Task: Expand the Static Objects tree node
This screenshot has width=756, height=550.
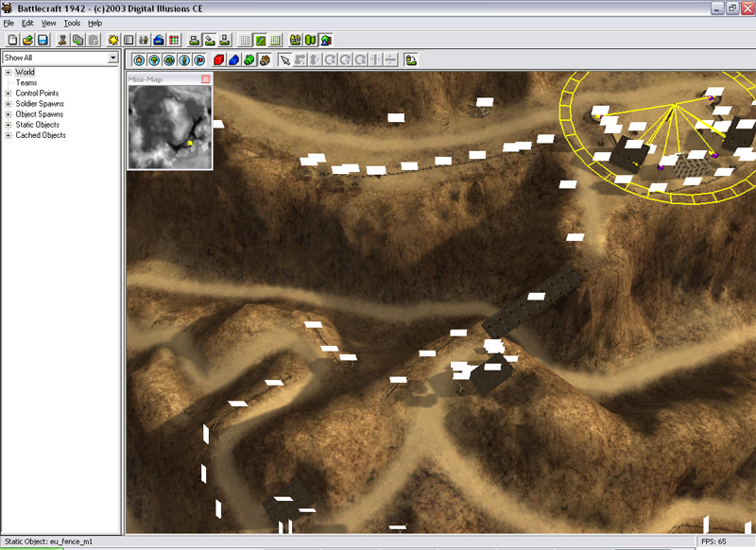Action: (8, 125)
